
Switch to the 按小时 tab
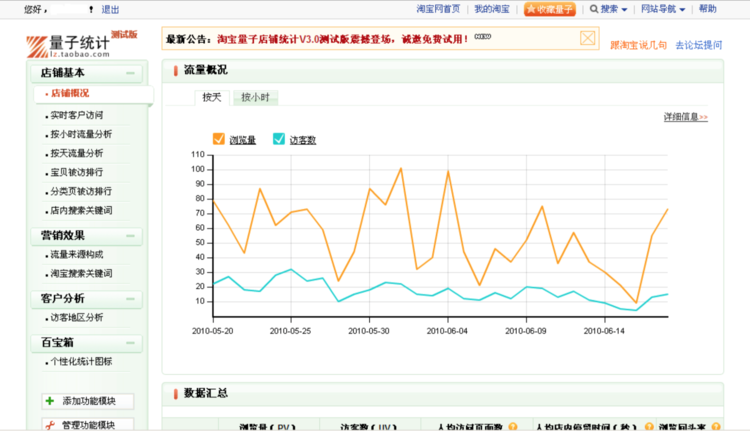point(255,98)
